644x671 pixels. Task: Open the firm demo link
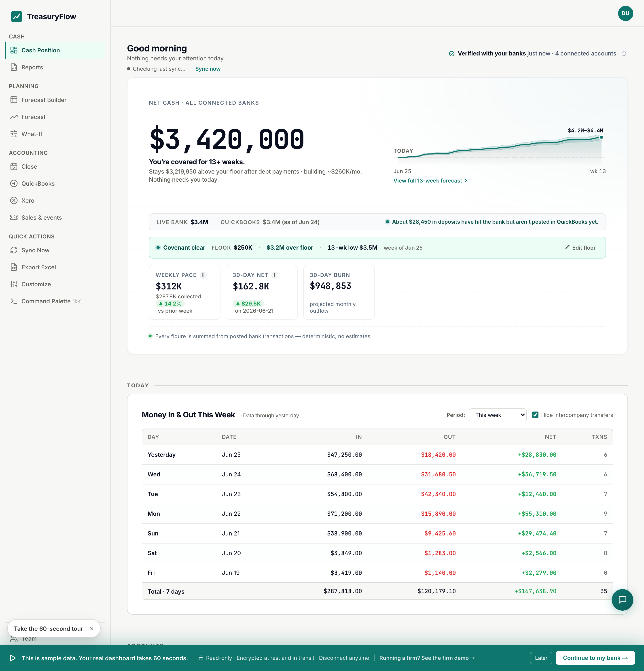click(x=427, y=658)
